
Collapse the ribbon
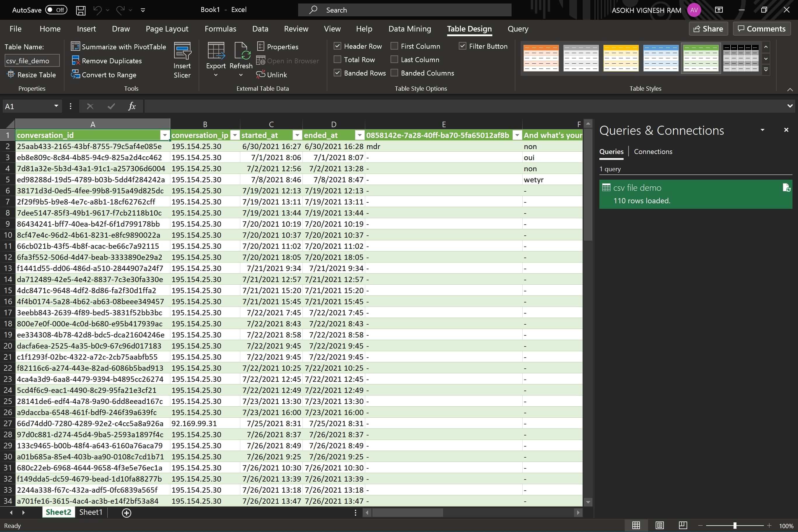790,90
